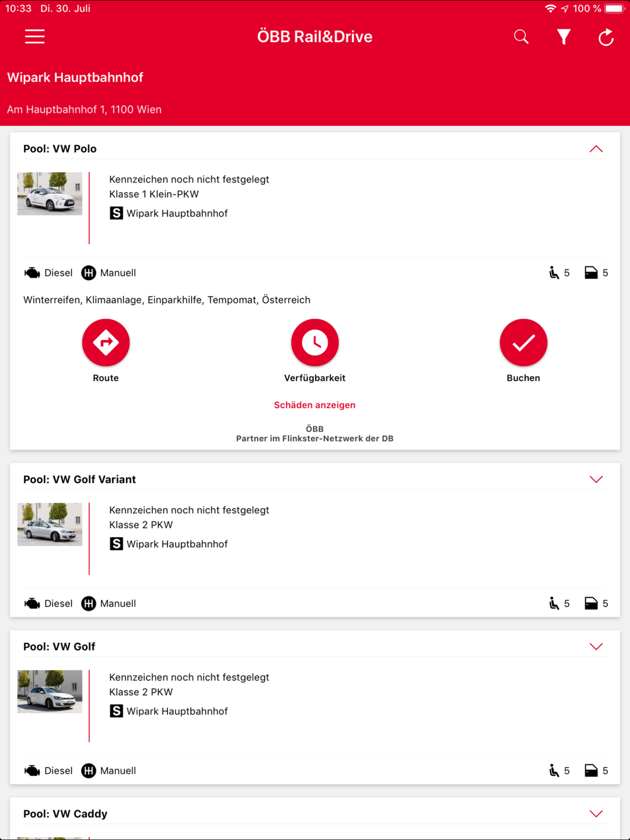
Task: Tap the Wipark Hauptbahnhof station title
Action: (x=75, y=77)
